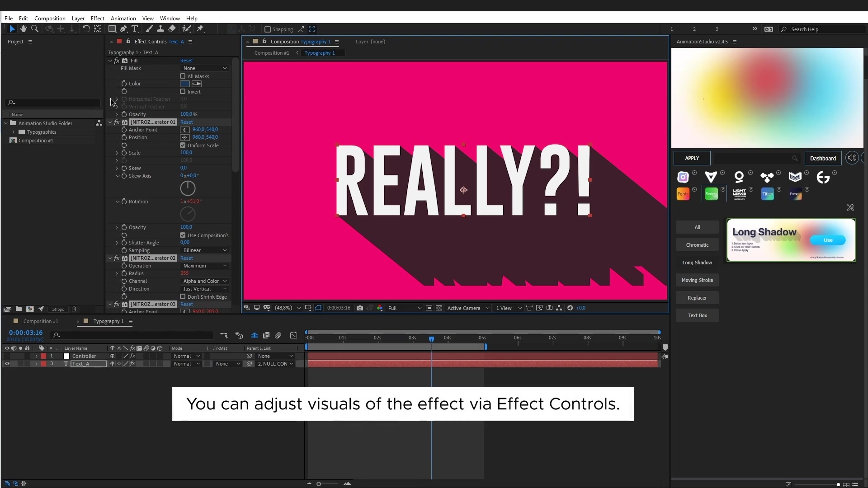Select the Roto Brush tool

pos(186,29)
